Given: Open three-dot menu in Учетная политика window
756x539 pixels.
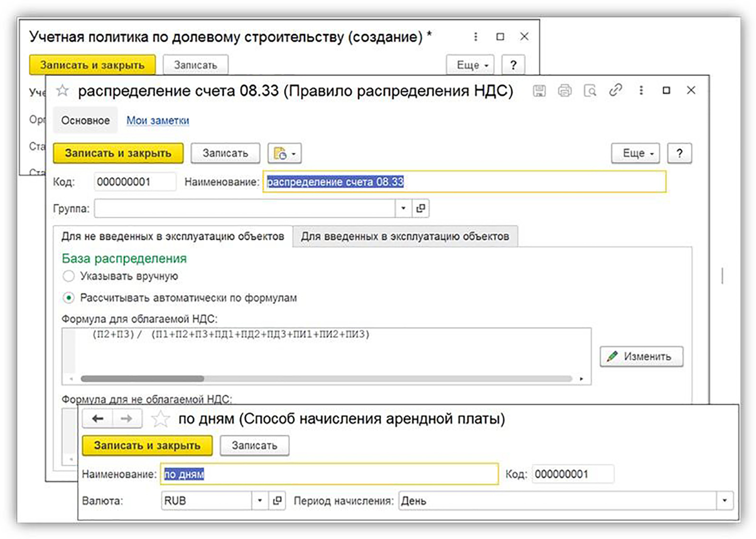Looking at the screenshot, I should click(475, 37).
